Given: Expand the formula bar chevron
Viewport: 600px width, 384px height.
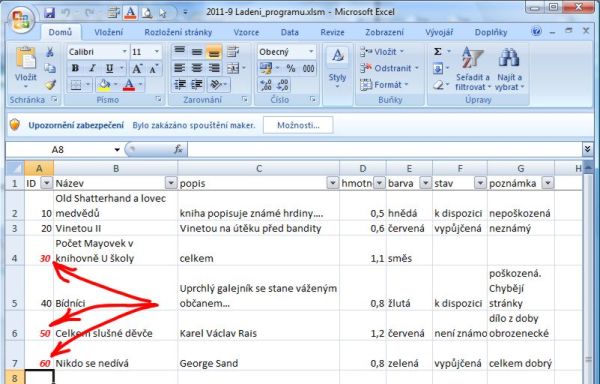Looking at the screenshot, I should click(588, 149).
